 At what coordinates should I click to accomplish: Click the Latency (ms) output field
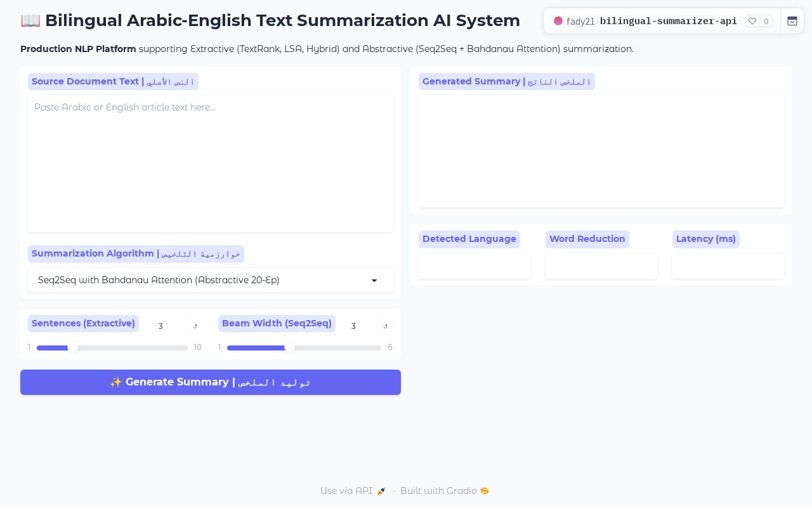click(728, 265)
